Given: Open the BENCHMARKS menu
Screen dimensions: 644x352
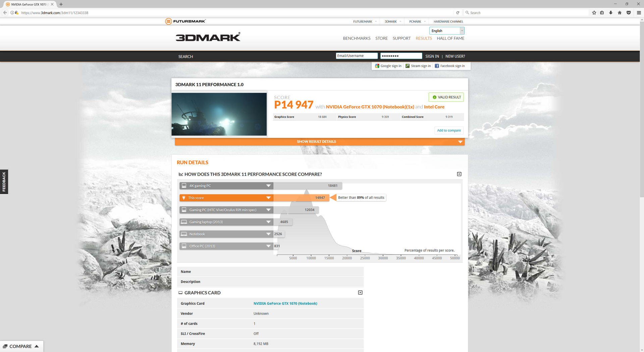Looking at the screenshot, I should tap(357, 39).
